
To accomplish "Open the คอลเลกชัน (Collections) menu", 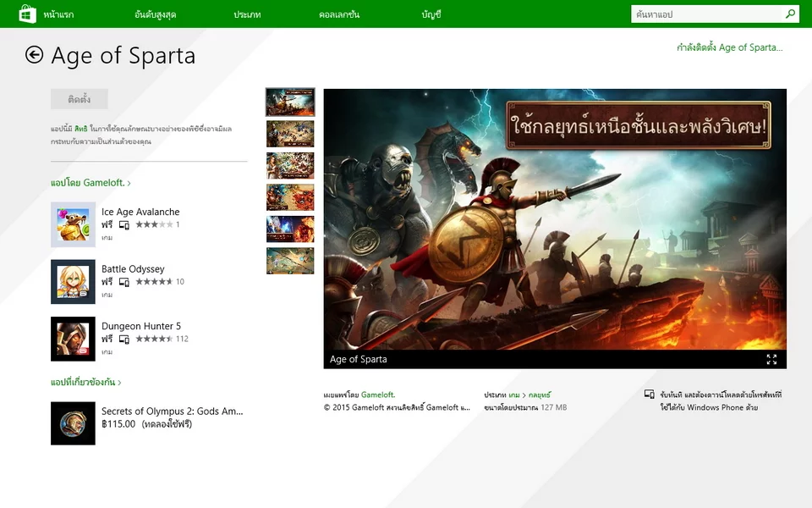I will (x=339, y=14).
